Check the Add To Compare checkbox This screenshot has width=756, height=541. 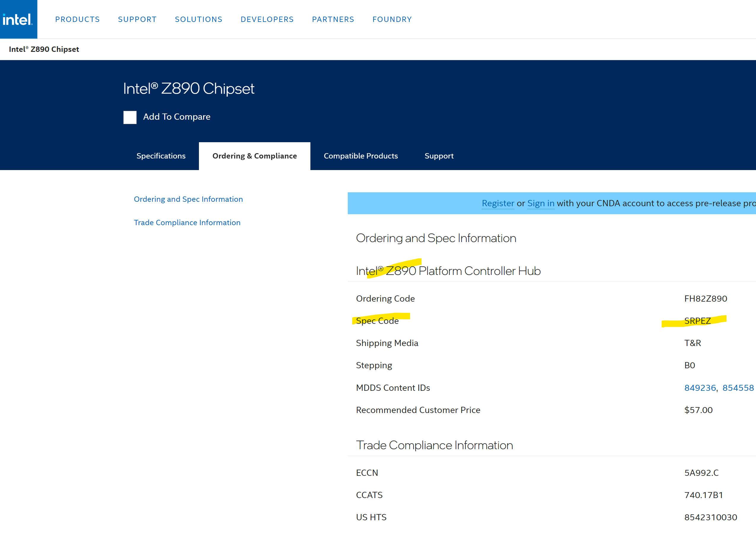pyautogui.click(x=130, y=117)
